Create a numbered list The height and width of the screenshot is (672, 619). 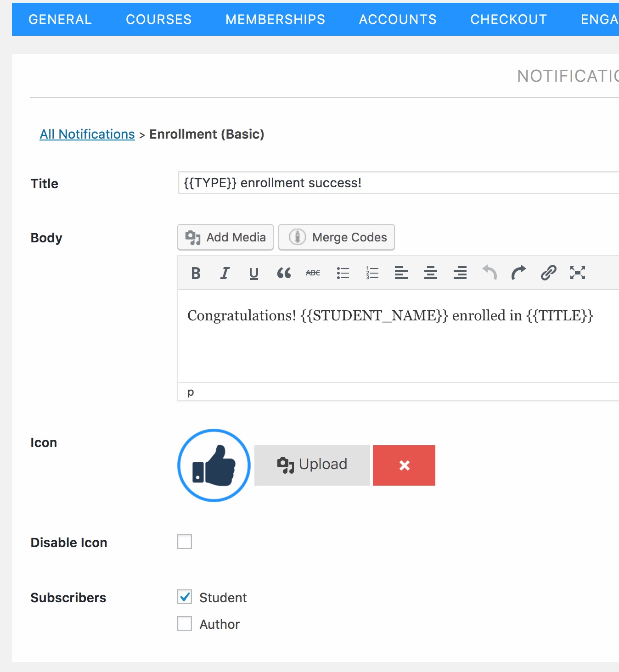pos(372,273)
